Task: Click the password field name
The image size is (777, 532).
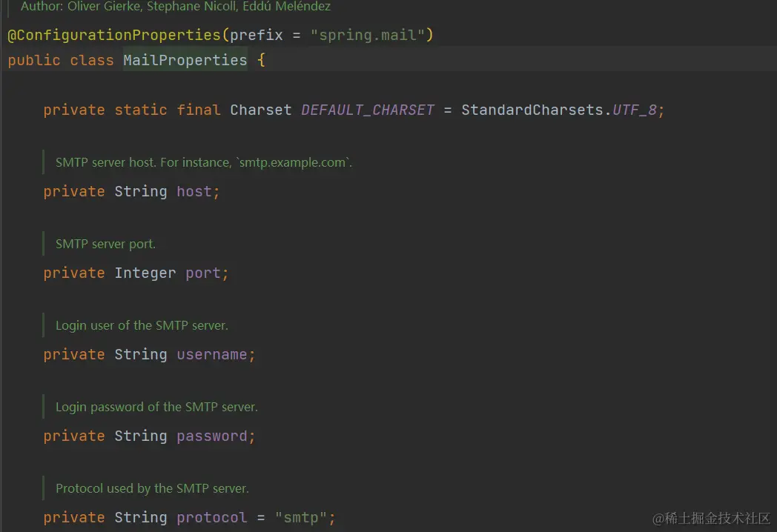Action: [211, 436]
